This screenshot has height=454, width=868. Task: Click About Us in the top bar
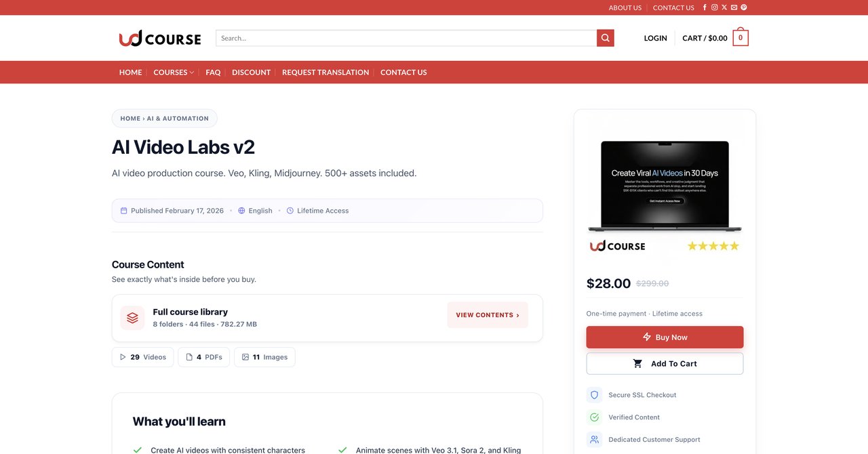[625, 8]
